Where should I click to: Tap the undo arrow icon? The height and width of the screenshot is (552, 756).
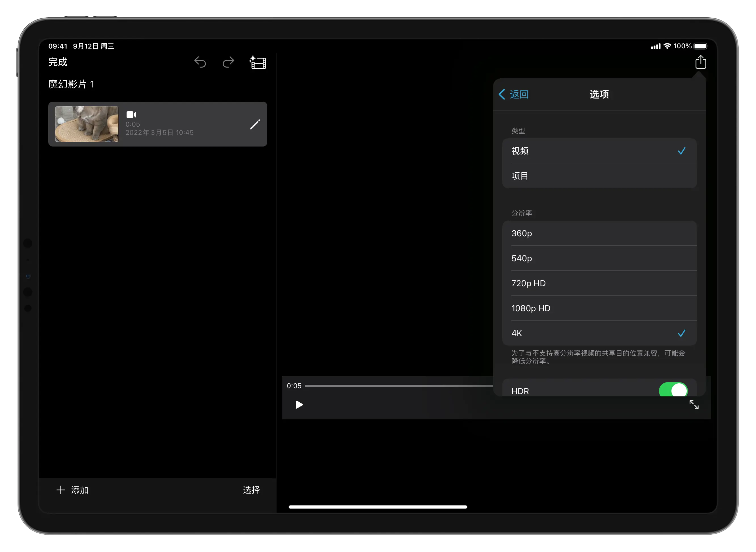(x=200, y=62)
